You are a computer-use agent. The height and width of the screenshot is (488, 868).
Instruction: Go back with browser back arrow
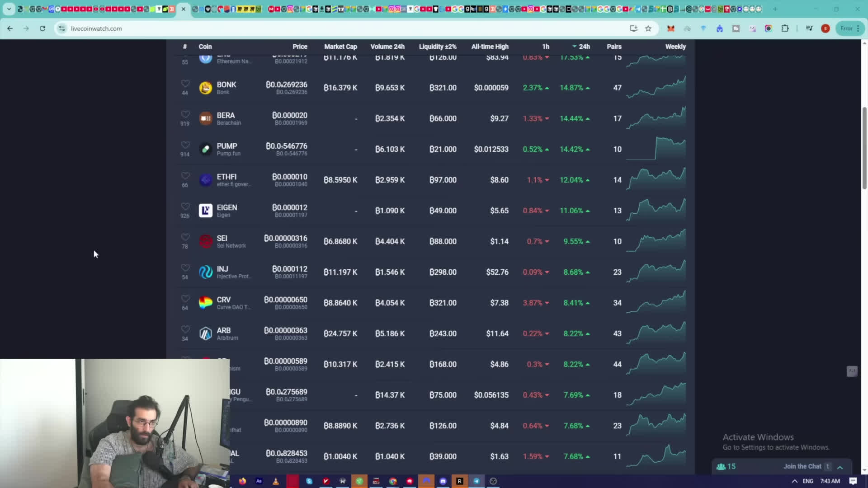point(10,28)
